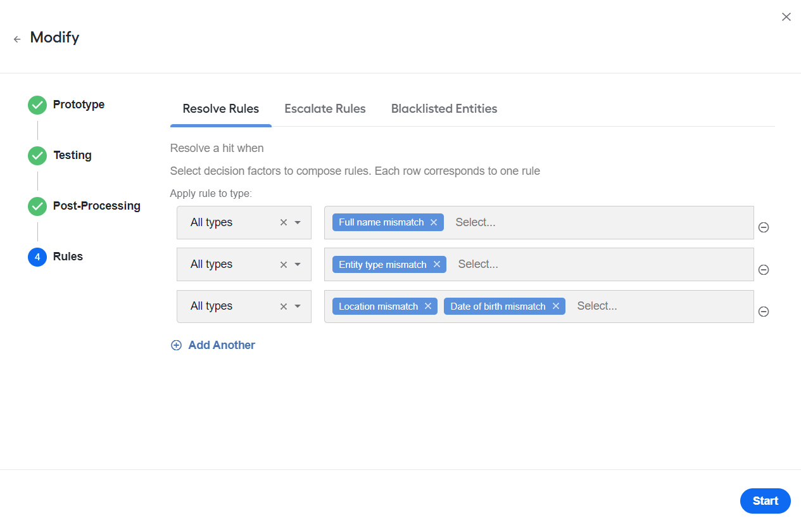Go to the Prototype step label

click(79, 104)
